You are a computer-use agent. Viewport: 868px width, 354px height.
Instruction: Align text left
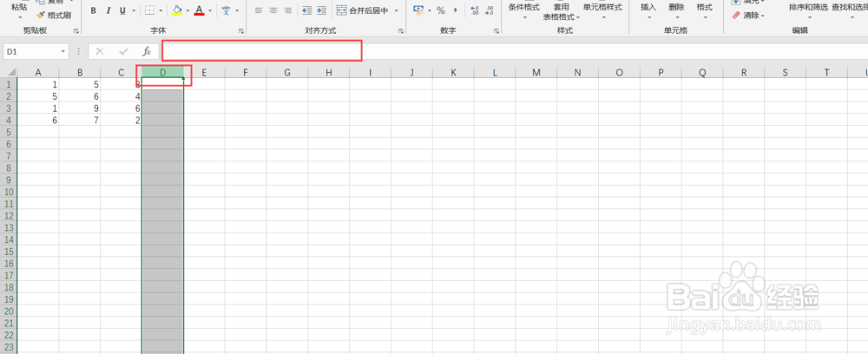coord(259,10)
